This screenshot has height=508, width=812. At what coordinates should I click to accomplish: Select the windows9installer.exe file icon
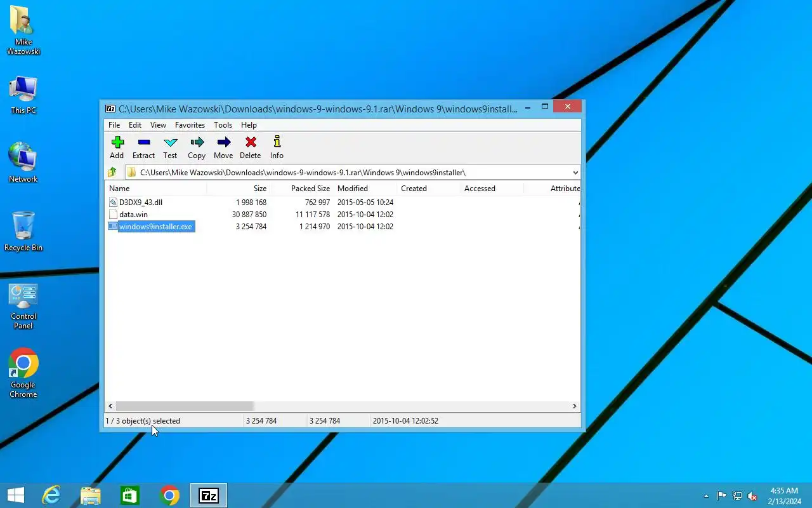(x=113, y=227)
